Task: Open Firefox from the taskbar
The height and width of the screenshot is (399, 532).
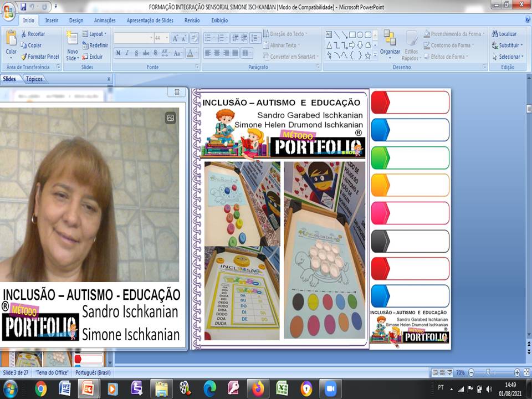Action: point(258,388)
